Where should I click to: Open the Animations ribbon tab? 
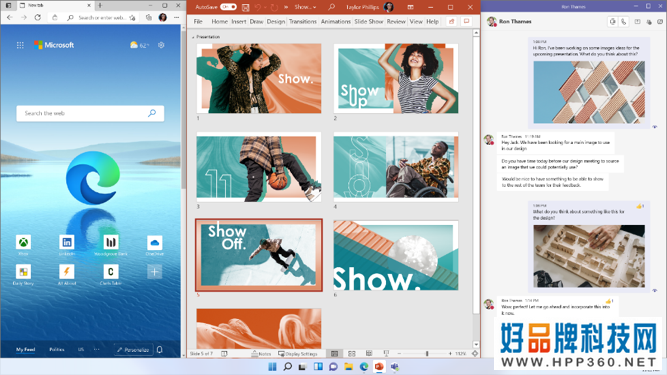tap(336, 21)
